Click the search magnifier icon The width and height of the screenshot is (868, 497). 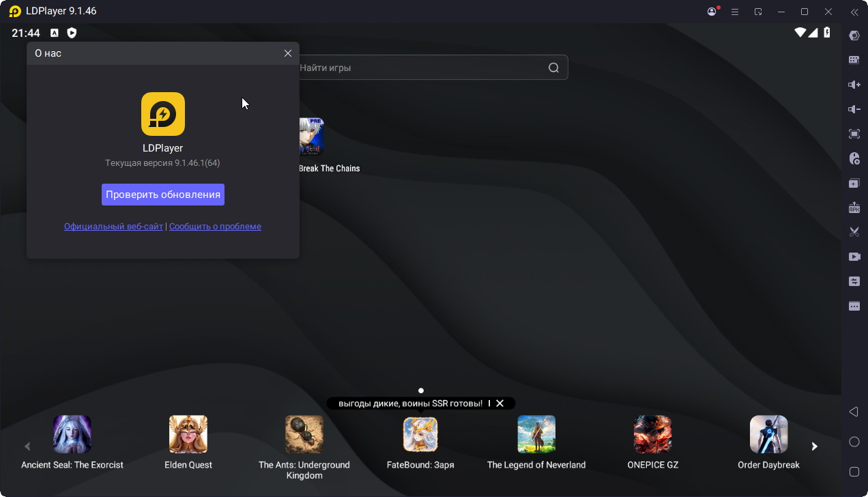(x=553, y=68)
